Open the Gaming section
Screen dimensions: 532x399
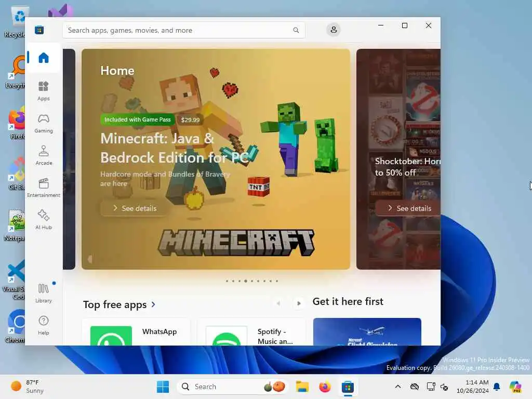44,123
